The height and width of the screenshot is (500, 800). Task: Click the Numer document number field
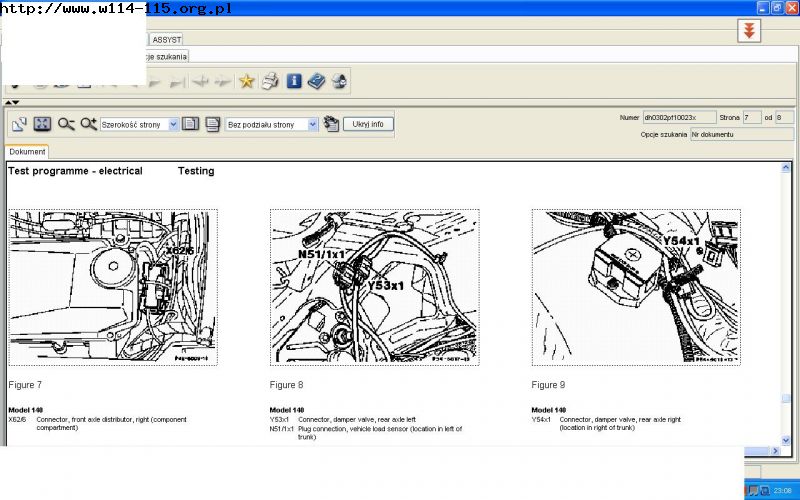(679, 117)
